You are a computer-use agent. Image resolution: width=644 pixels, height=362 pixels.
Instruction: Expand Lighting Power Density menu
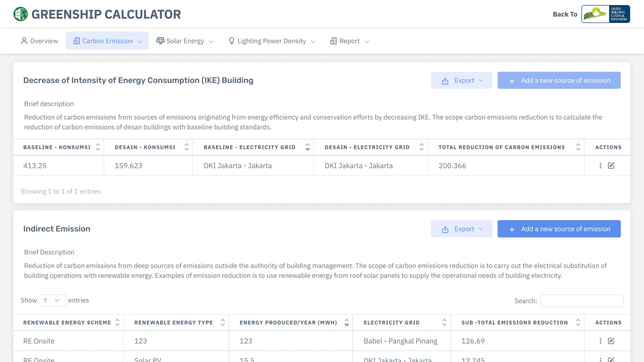272,41
